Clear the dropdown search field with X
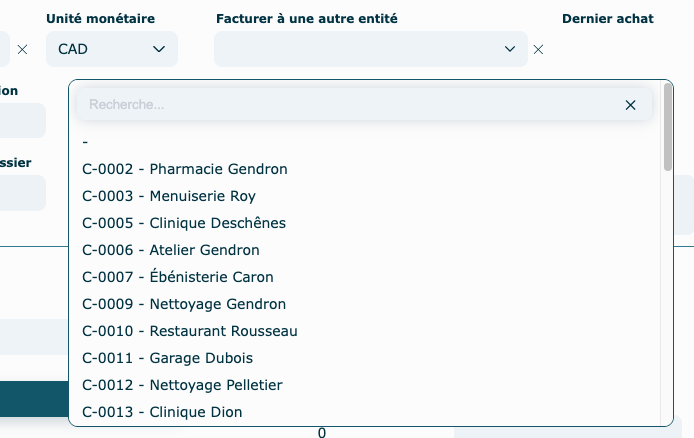 coord(630,104)
